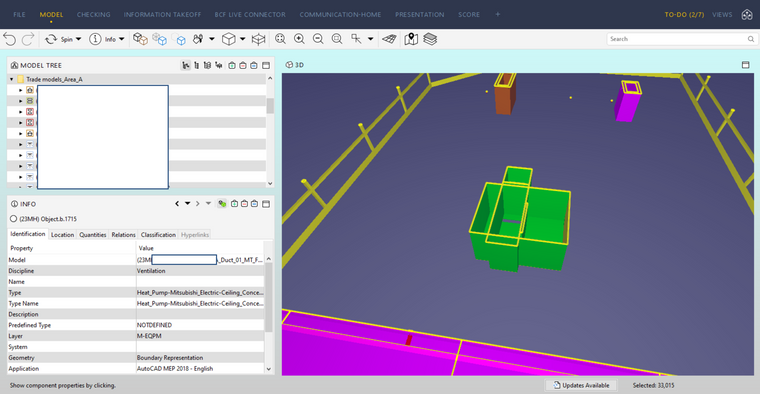
Task: Toggle the perspective/wireframe box icon
Action: click(x=258, y=39)
